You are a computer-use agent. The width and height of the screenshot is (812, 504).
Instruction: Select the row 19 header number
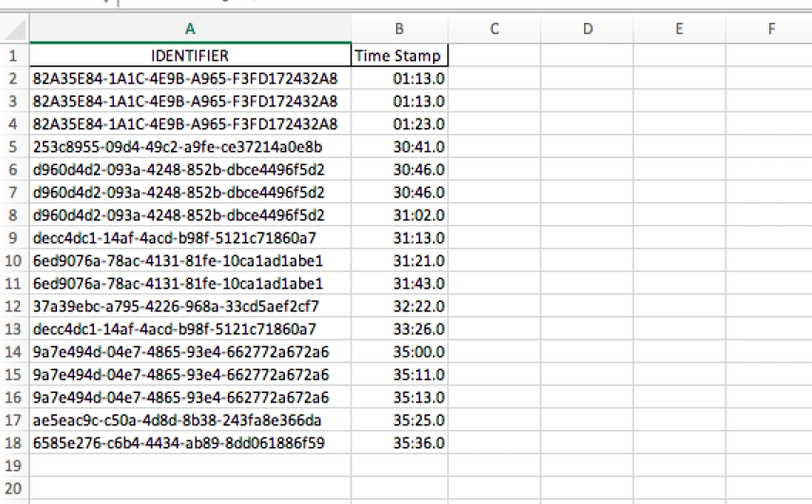(x=13, y=465)
